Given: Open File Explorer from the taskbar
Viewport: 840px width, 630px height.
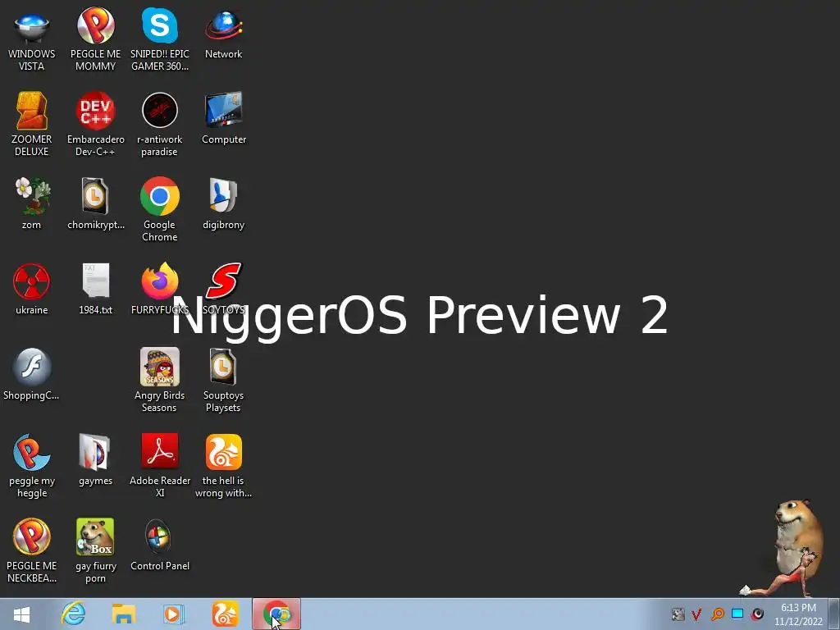Looking at the screenshot, I should 124,614.
